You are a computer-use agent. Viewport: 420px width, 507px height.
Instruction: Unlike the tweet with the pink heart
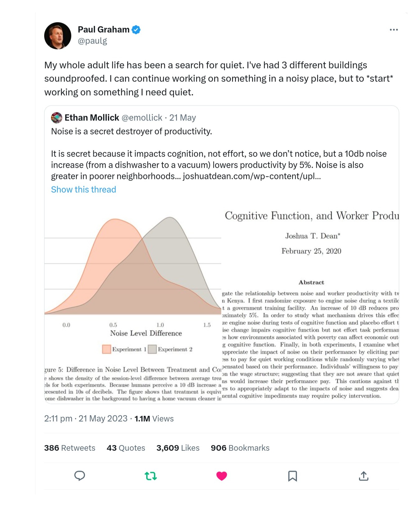point(222,476)
